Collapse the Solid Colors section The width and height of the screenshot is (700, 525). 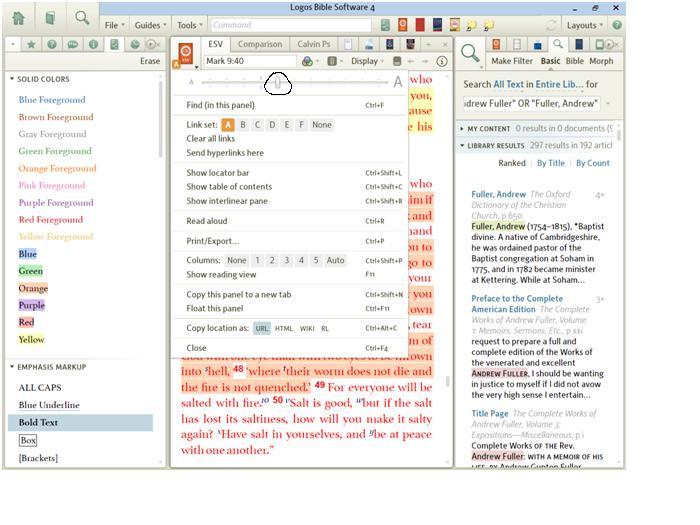[12, 79]
